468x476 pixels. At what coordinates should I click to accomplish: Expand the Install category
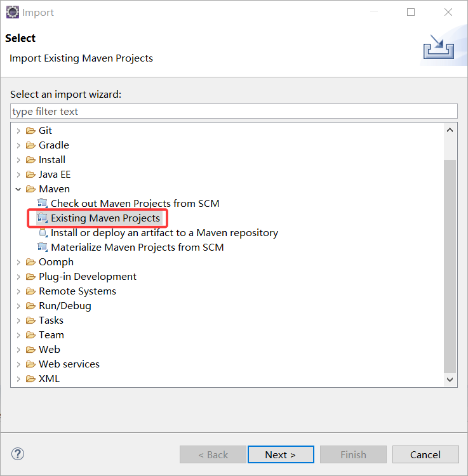[x=18, y=160]
